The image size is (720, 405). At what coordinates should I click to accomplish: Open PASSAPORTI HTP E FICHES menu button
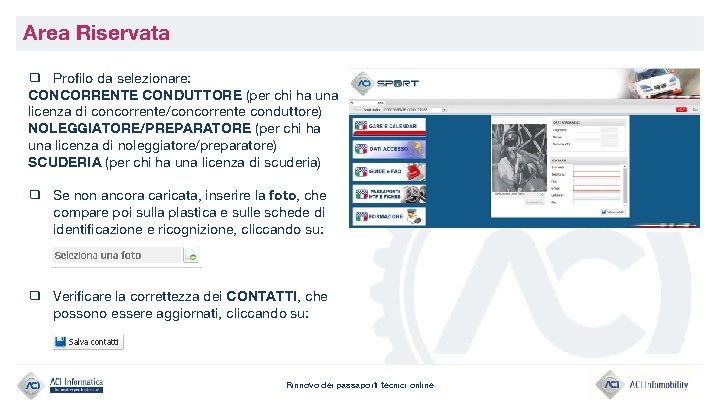389,194
